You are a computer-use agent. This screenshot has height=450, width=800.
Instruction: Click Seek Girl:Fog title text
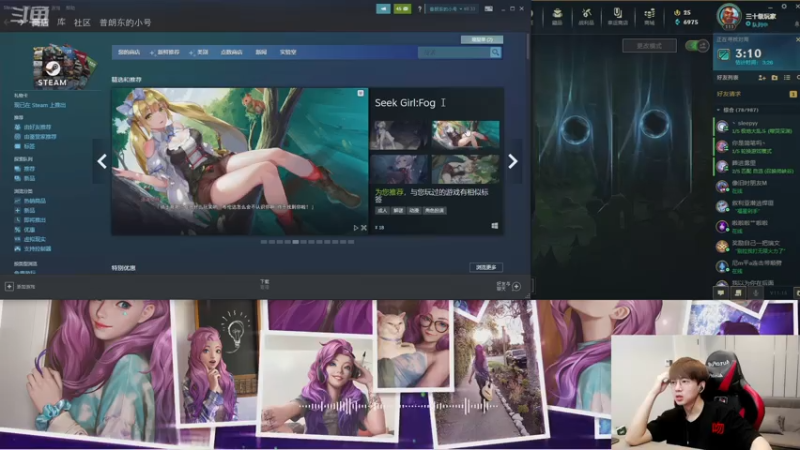coord(405,103)
